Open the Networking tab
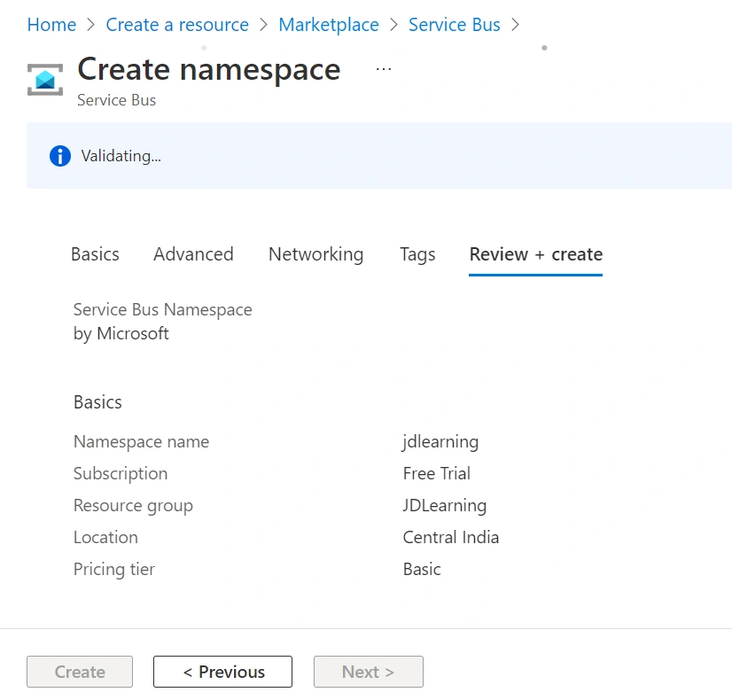This screenshot has width=732, height=700. point(316,254)
